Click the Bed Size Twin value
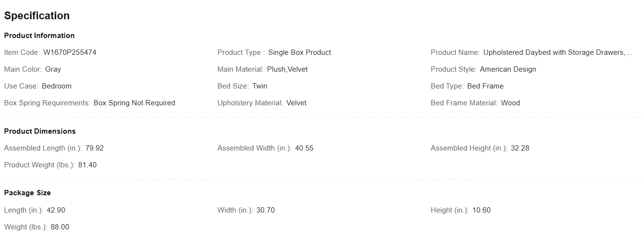The width and height of the screenshot is (644, 239). [x=260, y=86]
